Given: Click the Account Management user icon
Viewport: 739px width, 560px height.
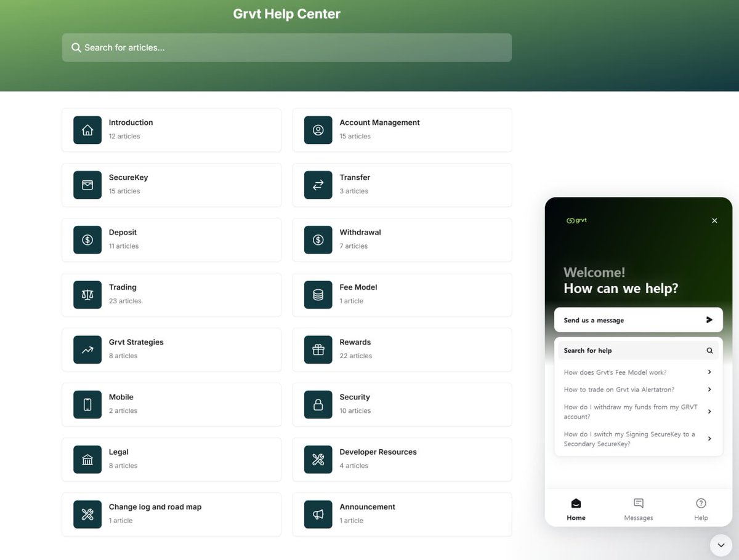Looking at the screenshot, I should (x=318, y=130).
